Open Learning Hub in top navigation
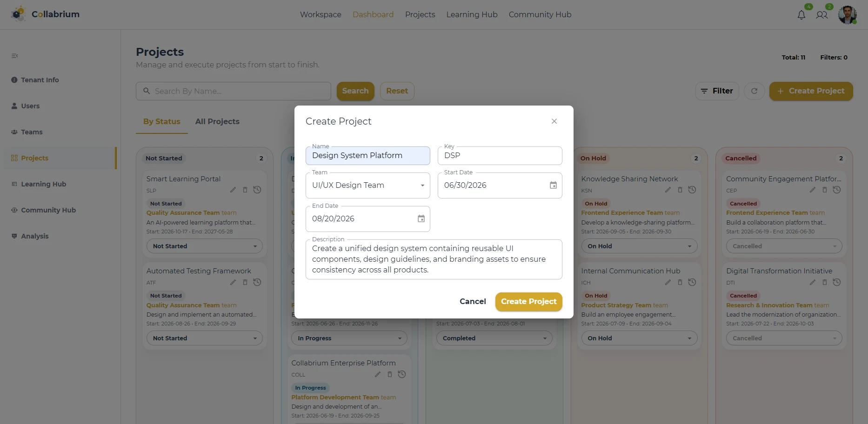The width and height of the screenshot is (868, 424). 472,14
